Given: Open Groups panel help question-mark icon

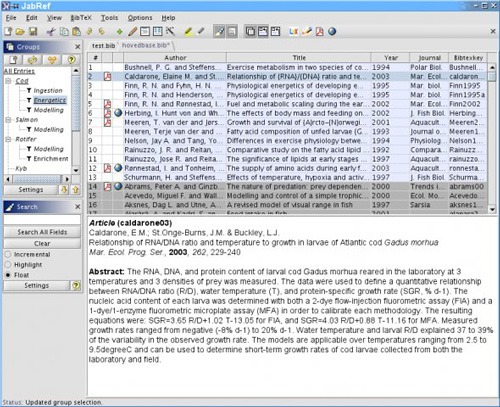Looking at the screenshot, I should [71, 60].
